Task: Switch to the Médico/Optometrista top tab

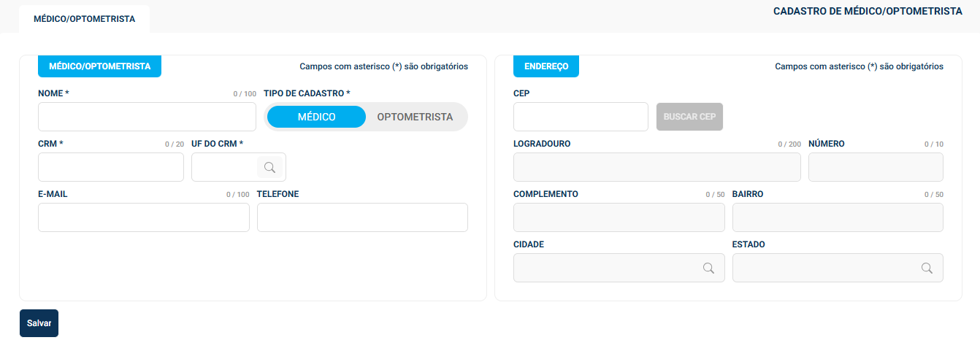Action: pyautogui.click(x=84, y=19)
